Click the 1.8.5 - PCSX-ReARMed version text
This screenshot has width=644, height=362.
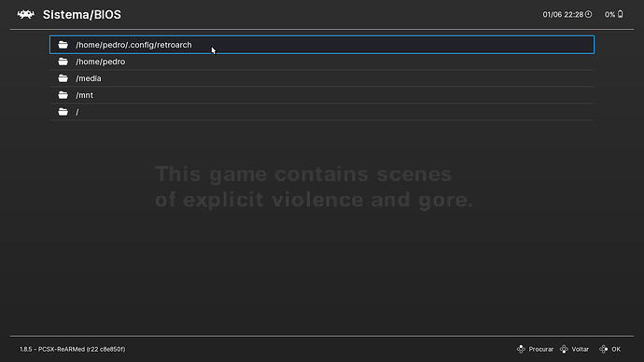tap(72, 349)
